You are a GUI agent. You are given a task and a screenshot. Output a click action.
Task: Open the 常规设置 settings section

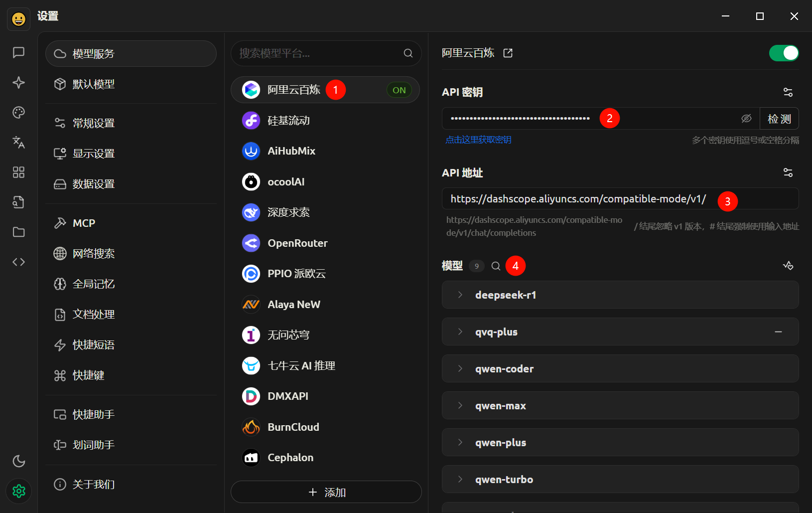click(x=131, y=123)
